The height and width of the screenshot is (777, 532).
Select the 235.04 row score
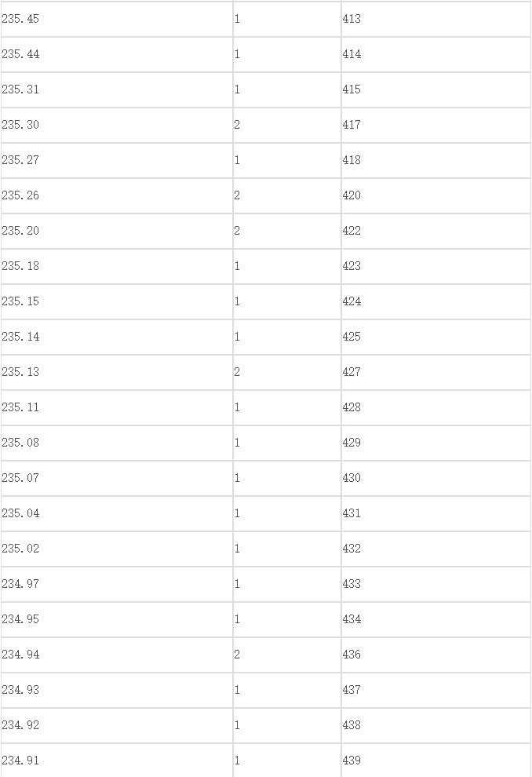click(117, 513)
